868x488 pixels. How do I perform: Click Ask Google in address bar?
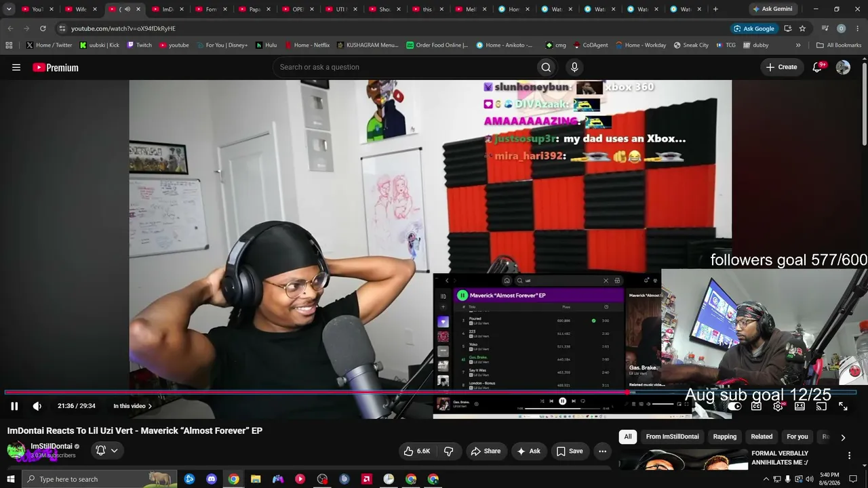point(753,28)
